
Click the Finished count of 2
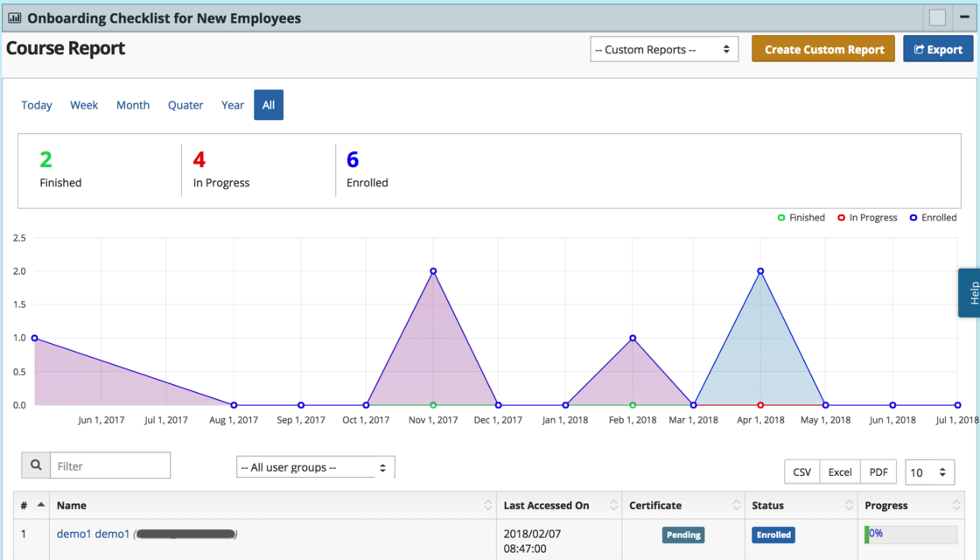45,160
